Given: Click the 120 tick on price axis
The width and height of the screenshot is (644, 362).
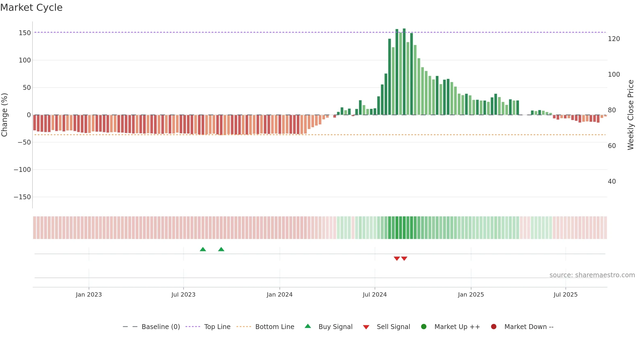Looking at the screenshot, I should tap(614, 39).
